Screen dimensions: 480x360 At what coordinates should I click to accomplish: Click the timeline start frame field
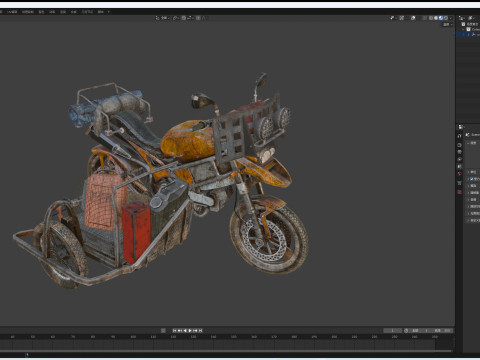[x=420, y=331]
